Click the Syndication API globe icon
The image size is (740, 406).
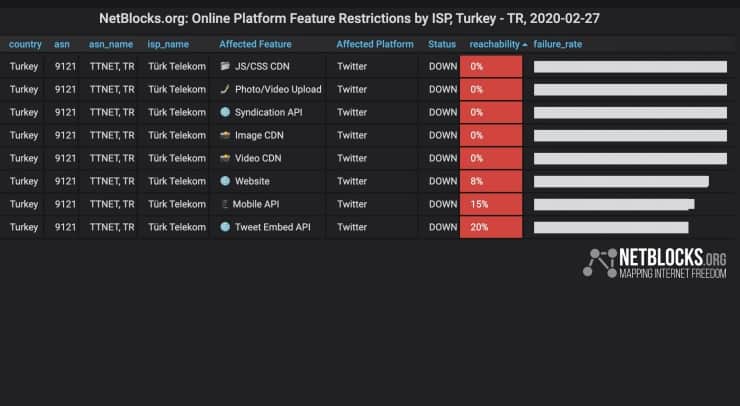[x=225, y=112]
